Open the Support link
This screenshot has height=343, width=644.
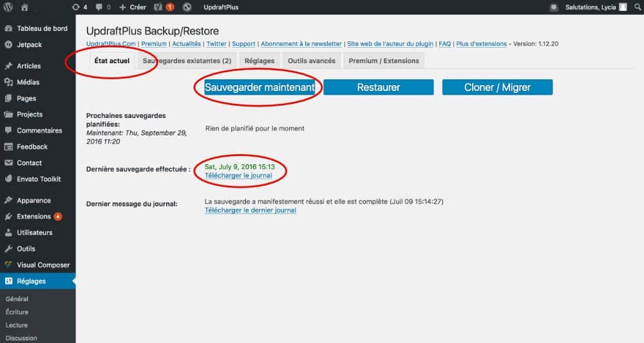pyautogui.click(x=243, y=44)
